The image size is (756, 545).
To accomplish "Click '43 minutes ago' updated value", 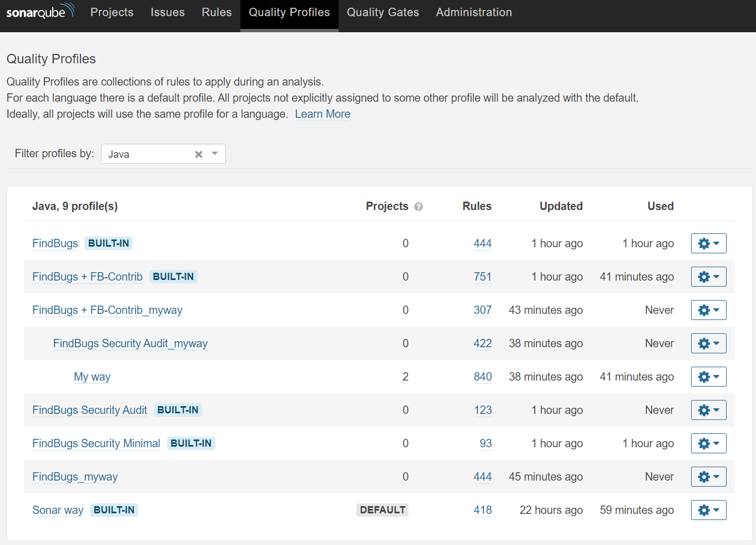I will tap(546, 310).
